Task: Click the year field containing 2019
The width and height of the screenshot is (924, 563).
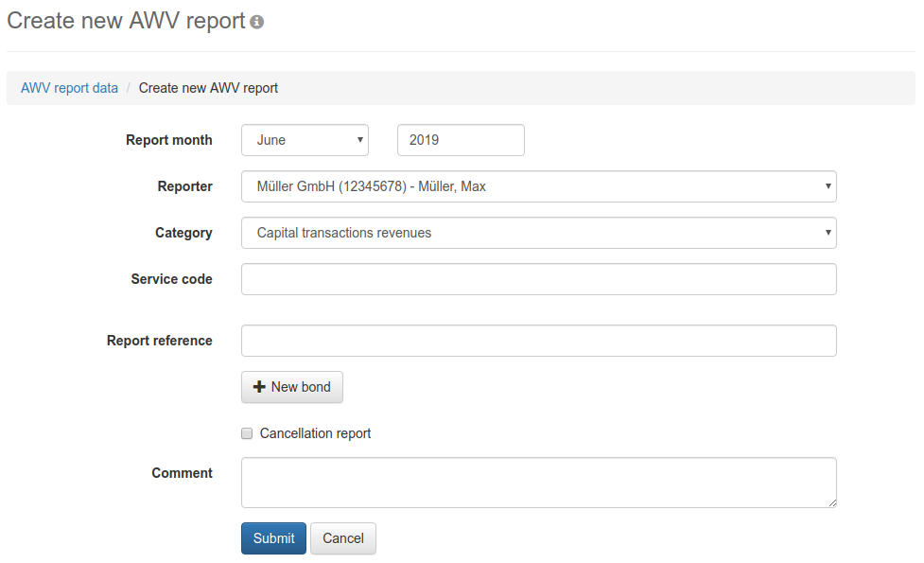Action: click(x=461, y=140)
